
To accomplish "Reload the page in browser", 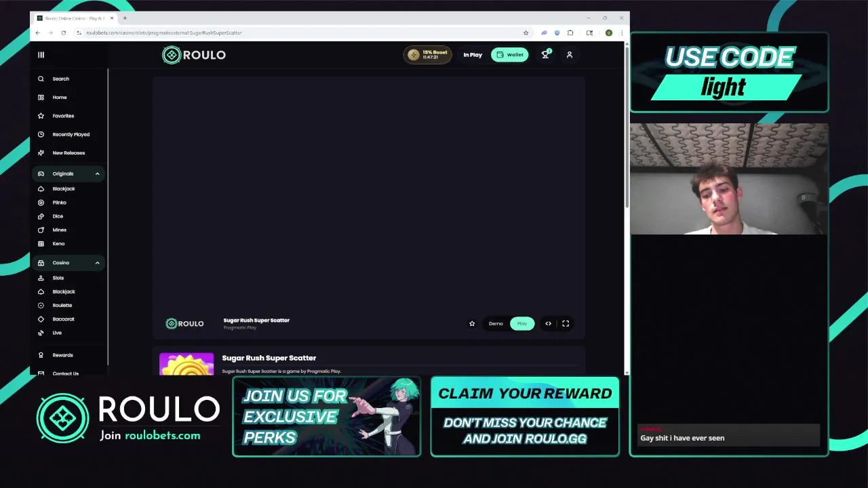I will coord(63,33).
